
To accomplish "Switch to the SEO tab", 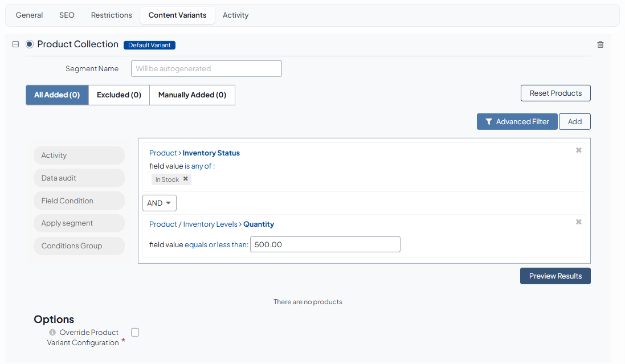I will pos(67,15).
